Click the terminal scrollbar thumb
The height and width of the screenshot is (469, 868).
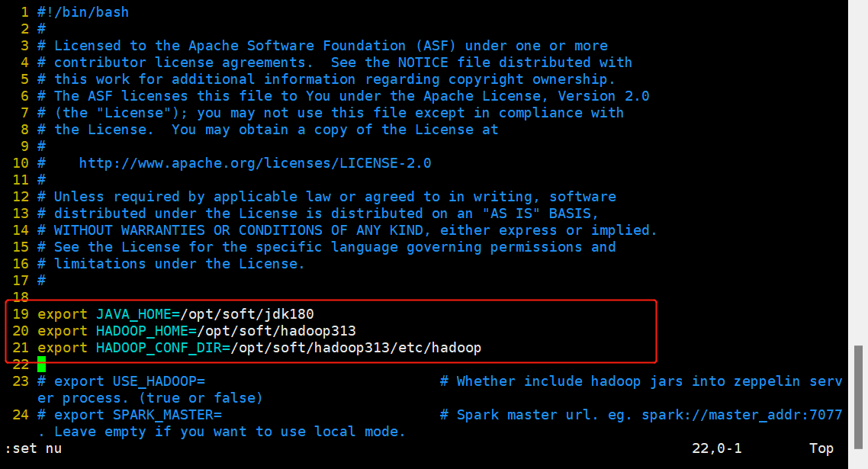pos(859,397)
